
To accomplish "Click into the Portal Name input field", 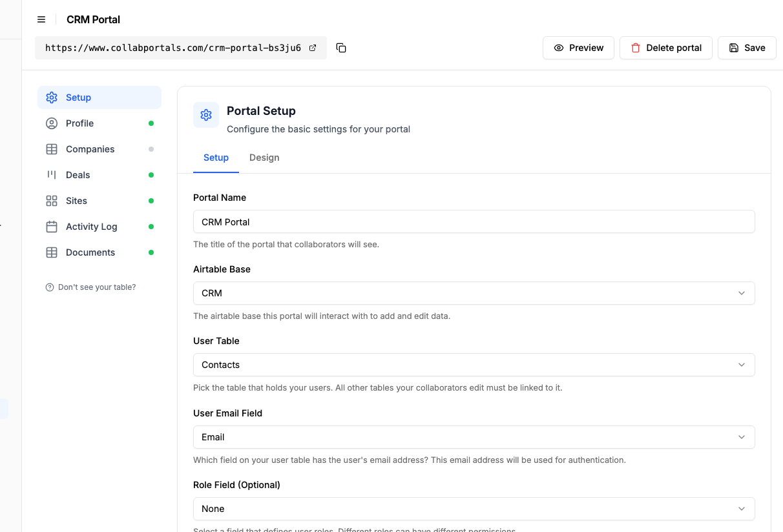I will pos(474,221).
